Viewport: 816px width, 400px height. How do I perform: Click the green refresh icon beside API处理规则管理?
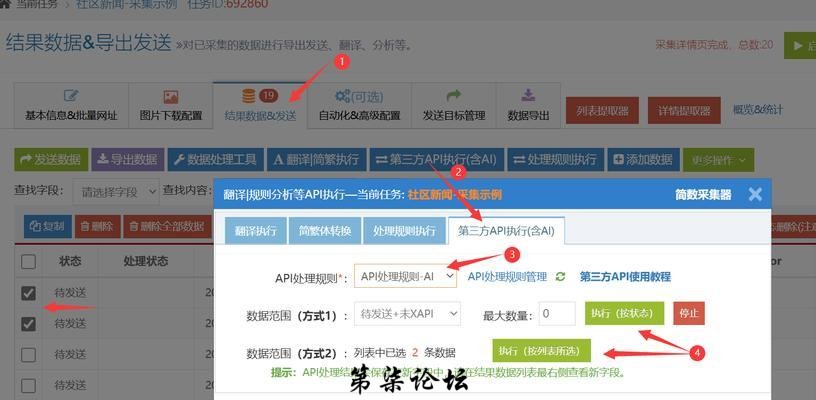pyautogui.click(x=561, y=277)
